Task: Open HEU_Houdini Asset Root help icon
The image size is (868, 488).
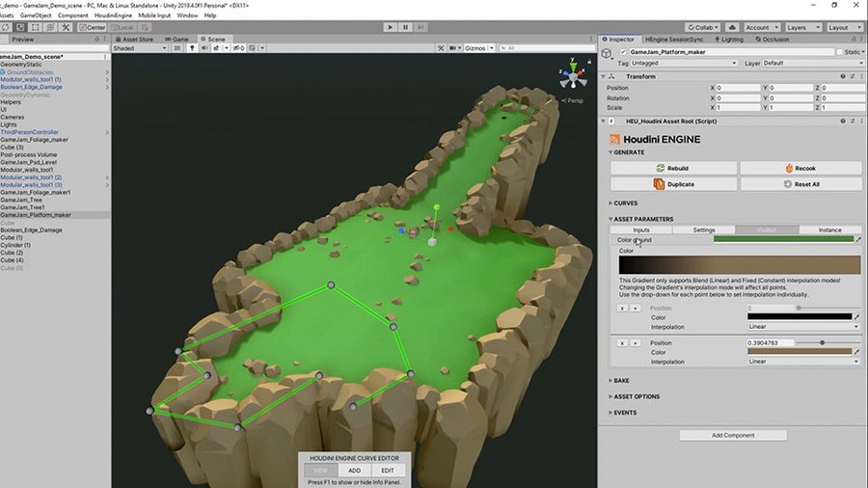Action: pos(843,122)
